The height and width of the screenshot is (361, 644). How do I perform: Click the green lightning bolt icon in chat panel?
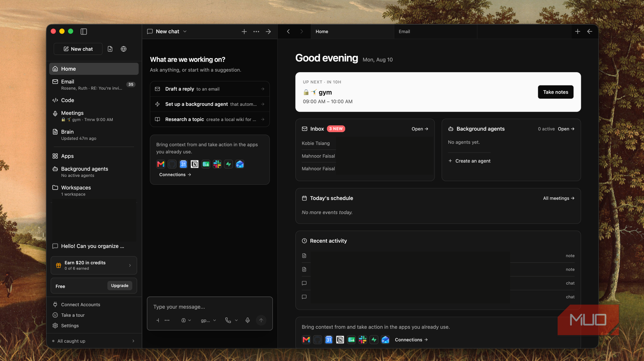tap(228, 164)
